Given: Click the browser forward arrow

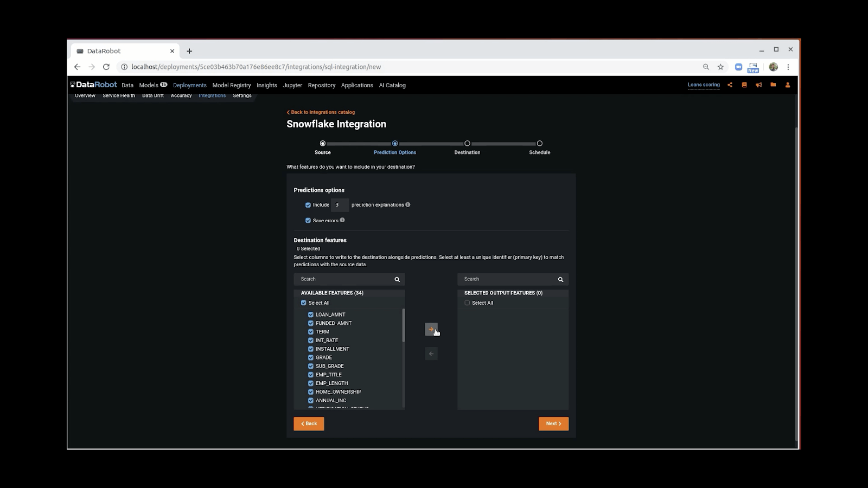Looking at the screenshot, I should tap(92, 67).
